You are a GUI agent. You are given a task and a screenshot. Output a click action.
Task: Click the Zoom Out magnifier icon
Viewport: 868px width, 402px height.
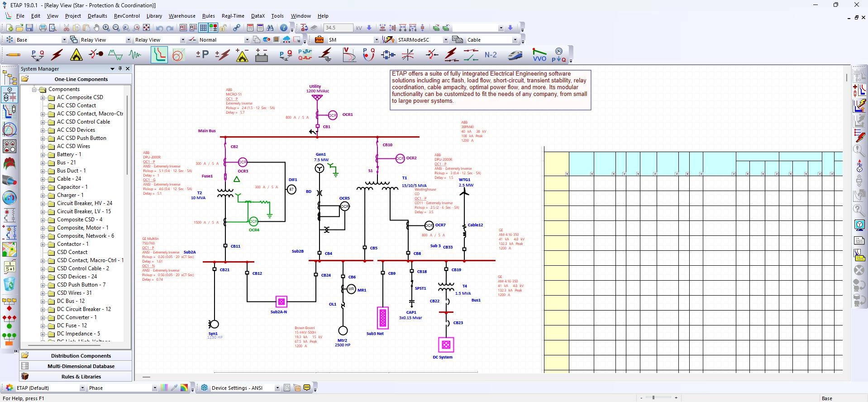click(x=116, y=28)
